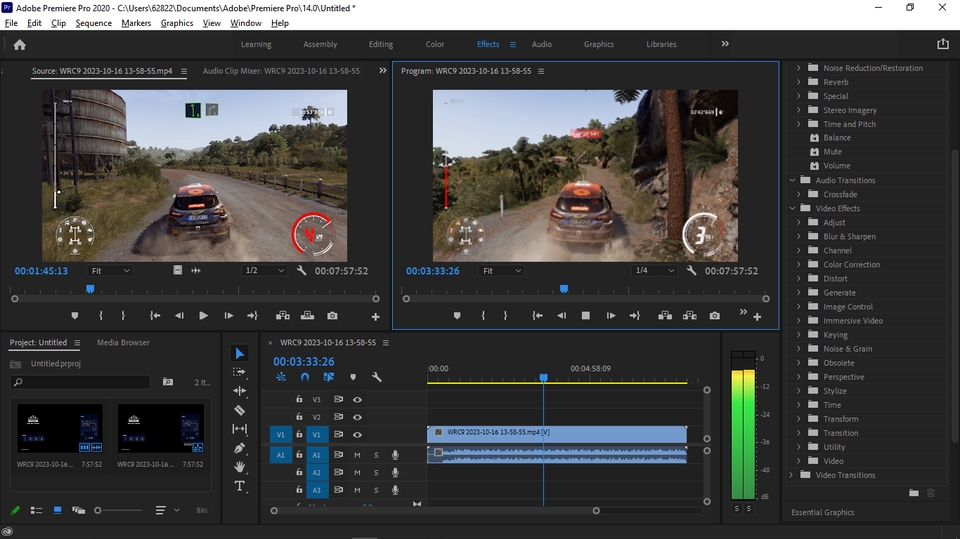Step back one frame in Source monitor
Screen dimensions: 960x539
[179, 315]
